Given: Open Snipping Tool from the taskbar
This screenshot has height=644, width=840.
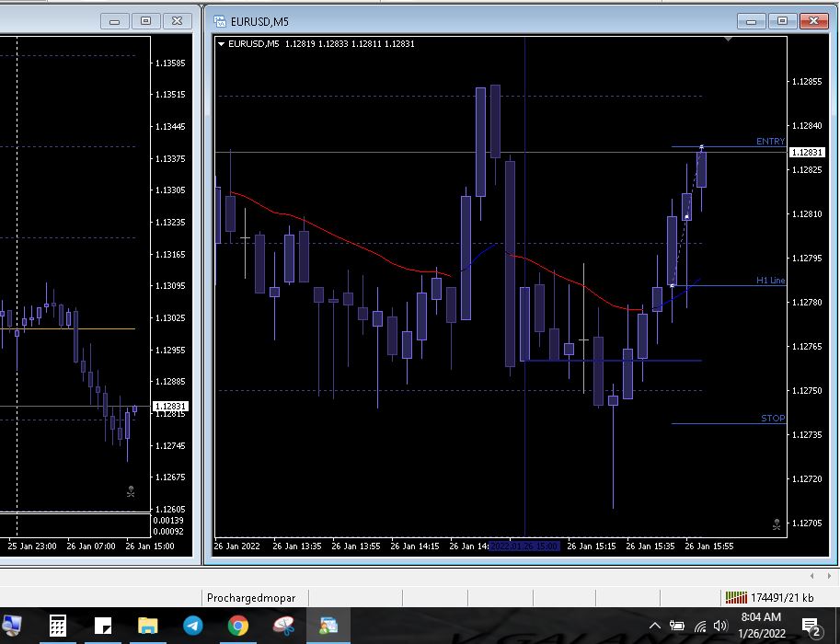Looking at the screenshot, I should point(283,627).
